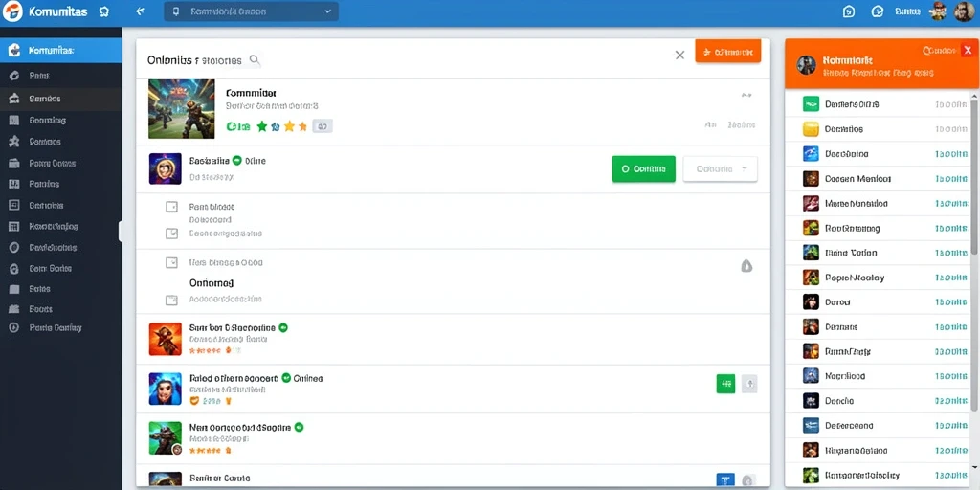The image size is (980, 490).
Task: Toggle the second checkbox under the online user
Action: point(171,234)
